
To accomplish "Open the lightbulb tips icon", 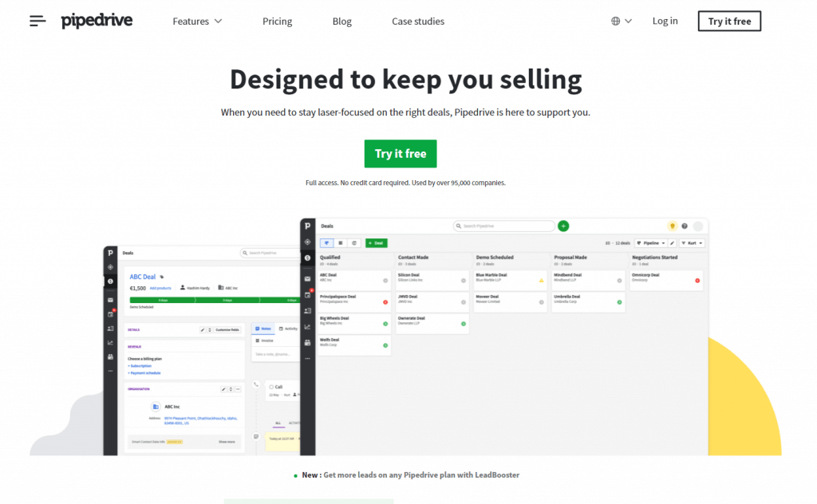I will (x=672, y=226).
